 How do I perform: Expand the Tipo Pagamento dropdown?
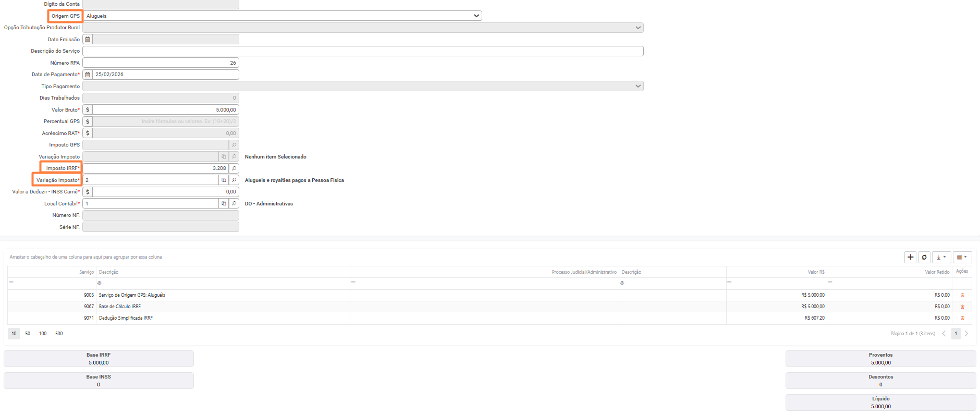(638, 86)
